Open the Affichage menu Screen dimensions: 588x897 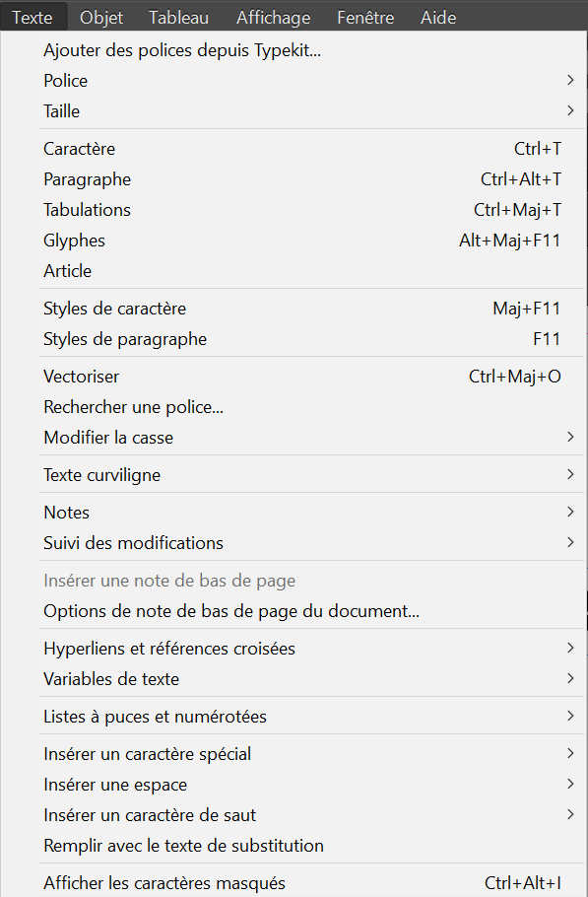coord(273,17)
